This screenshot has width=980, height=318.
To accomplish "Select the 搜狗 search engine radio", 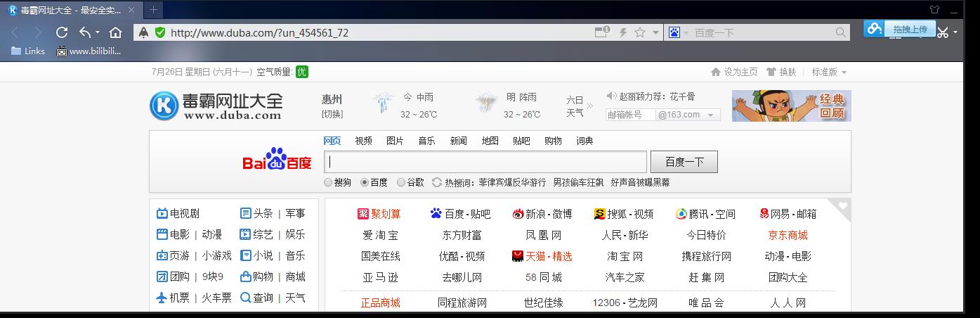I will point(328,182).
